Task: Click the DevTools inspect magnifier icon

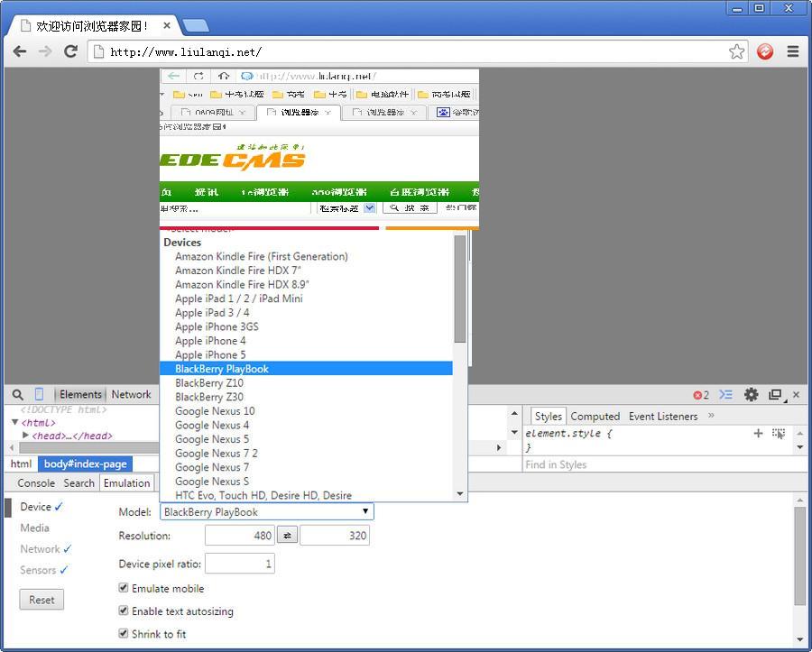Action: [x=18, y=395]
